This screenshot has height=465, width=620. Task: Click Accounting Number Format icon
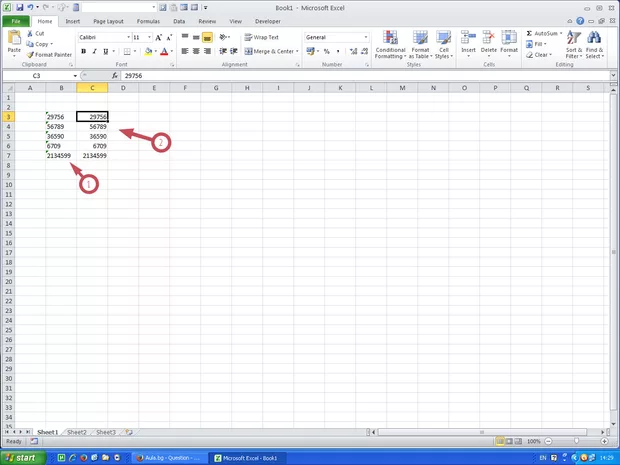310,51
